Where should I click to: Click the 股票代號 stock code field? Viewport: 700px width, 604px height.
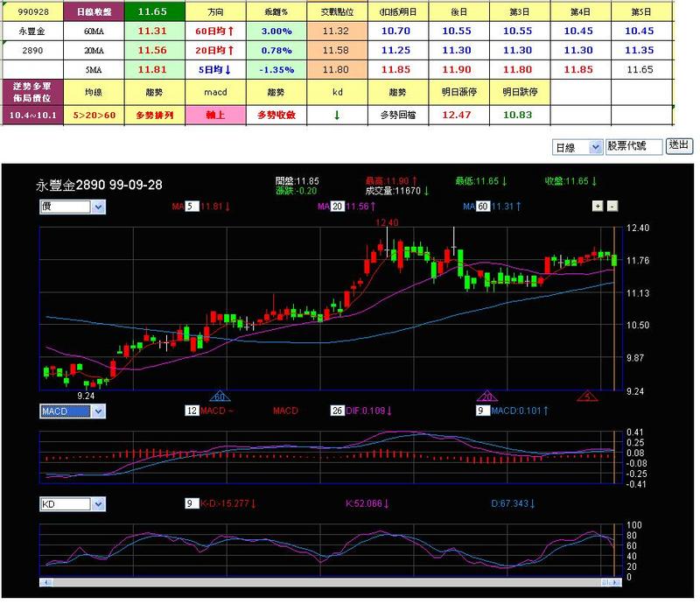coord(633,147)
